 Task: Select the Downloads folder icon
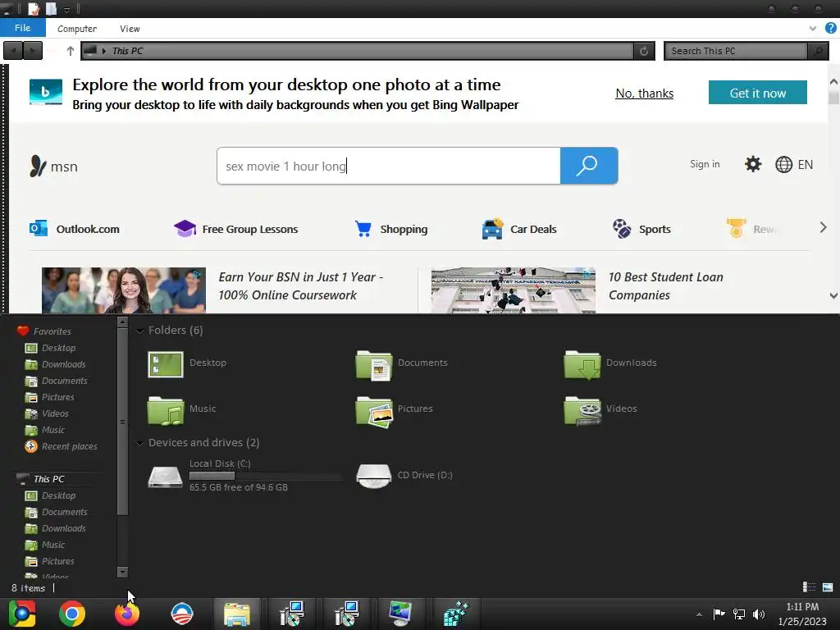582,365
